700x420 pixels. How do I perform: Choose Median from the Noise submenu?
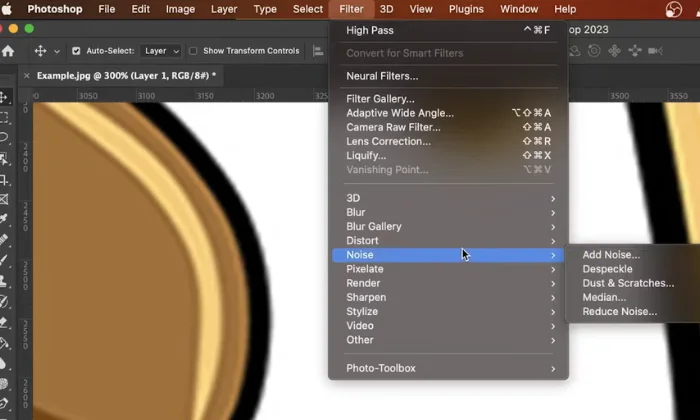click(x=604, y=297)
